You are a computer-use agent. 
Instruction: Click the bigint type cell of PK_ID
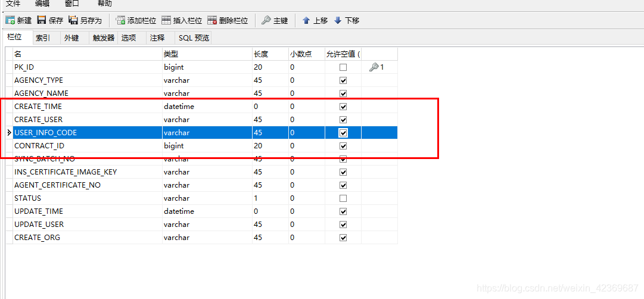click(207, 67)
